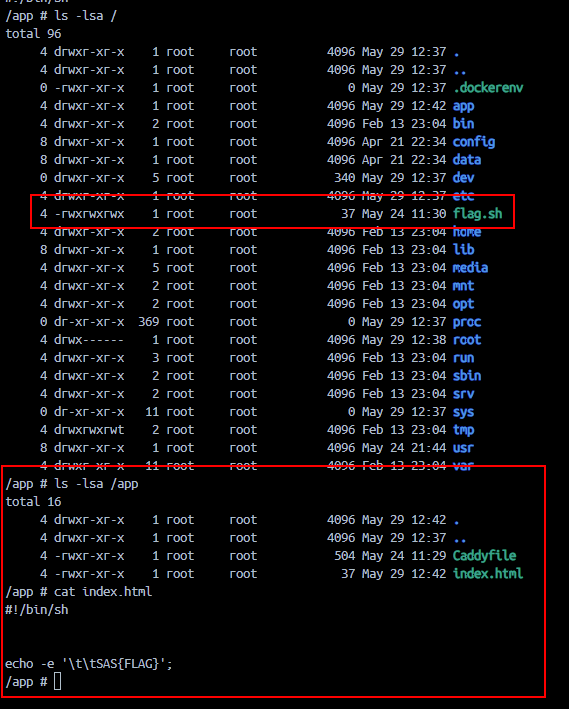Viewport: 569px width, 709px height.
Task: Click the echo SAS{FLAG} output line
Action: pos(89,664)
